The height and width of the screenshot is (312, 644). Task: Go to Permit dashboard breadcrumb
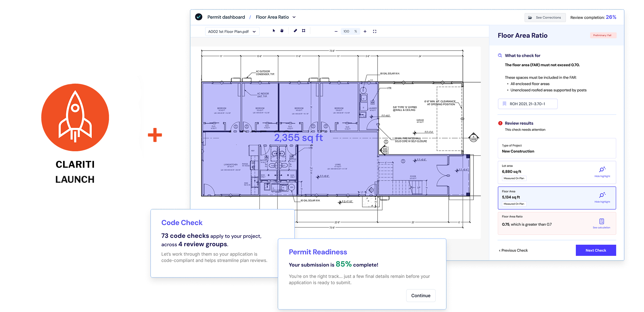coord(226,17)
